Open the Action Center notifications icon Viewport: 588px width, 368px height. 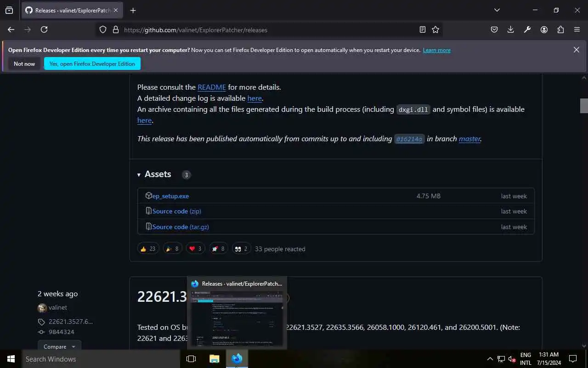573,359
